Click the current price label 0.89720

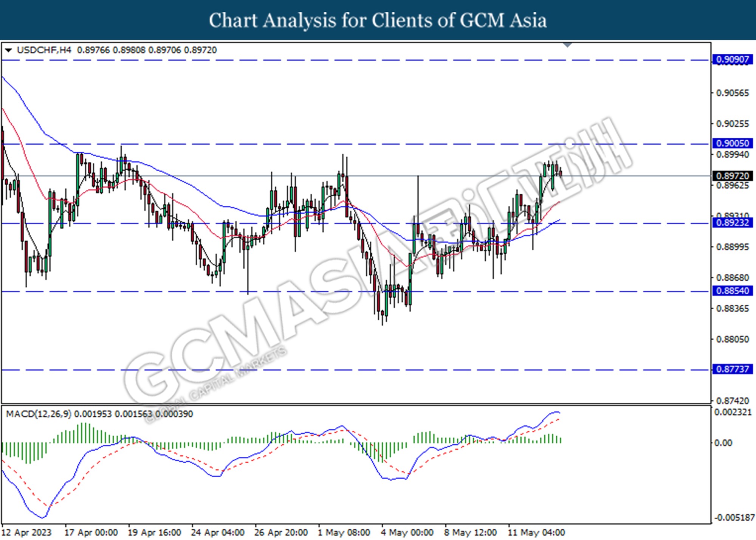tap(733, 176)
